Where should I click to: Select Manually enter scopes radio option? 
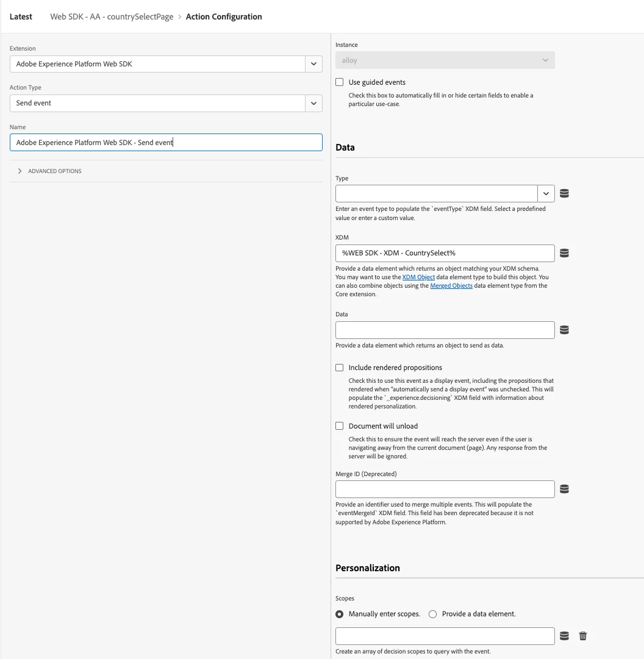click(339, 614)
